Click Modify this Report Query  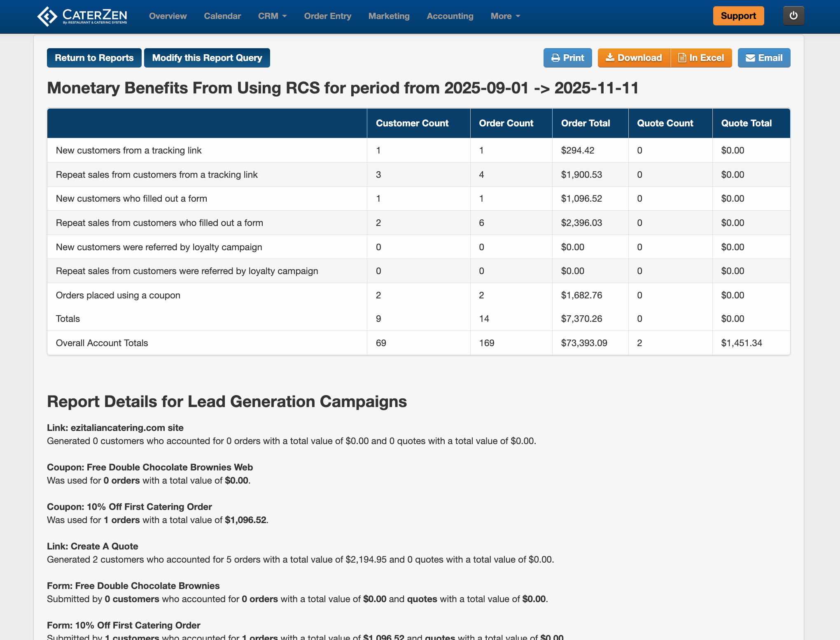pyautogui.click(x=207, y=58)
